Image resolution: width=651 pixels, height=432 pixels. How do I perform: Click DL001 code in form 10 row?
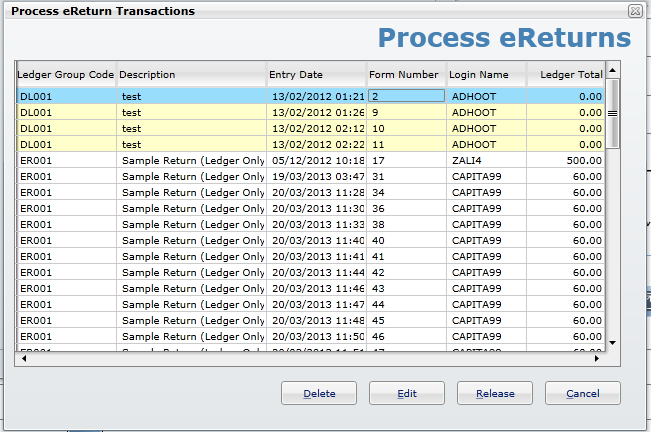point(66,129)
